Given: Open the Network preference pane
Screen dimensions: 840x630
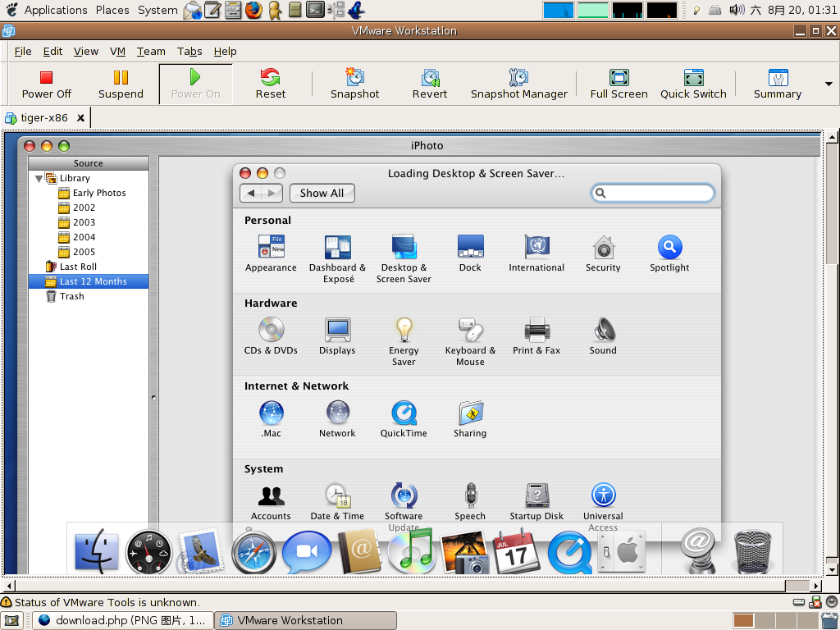Looking at the screenshot, I should pos(337,419).
